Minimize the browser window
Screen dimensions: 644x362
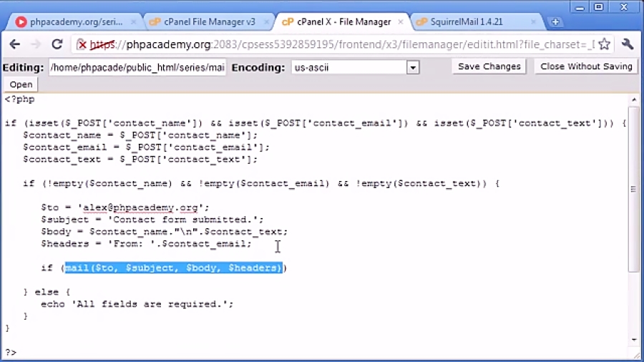[580, 7]
